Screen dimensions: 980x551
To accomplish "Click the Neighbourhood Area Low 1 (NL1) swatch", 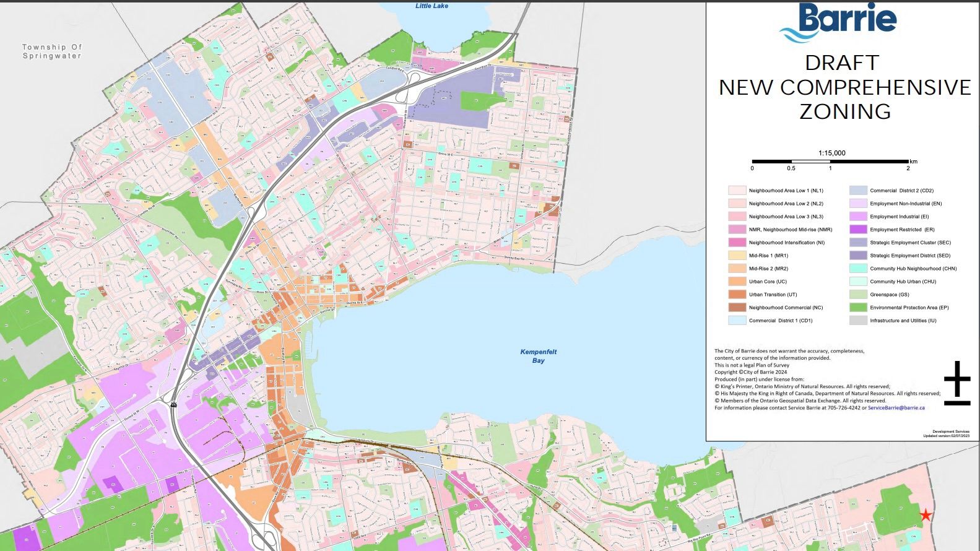I will coord(737,191).
